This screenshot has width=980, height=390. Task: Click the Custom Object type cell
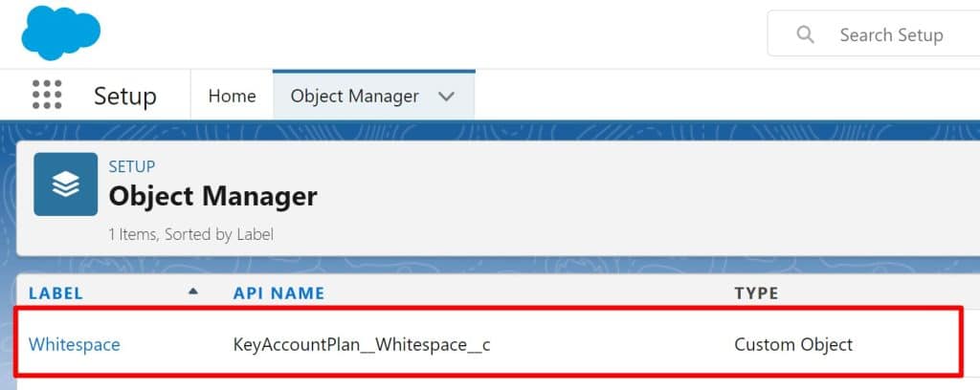792,344
